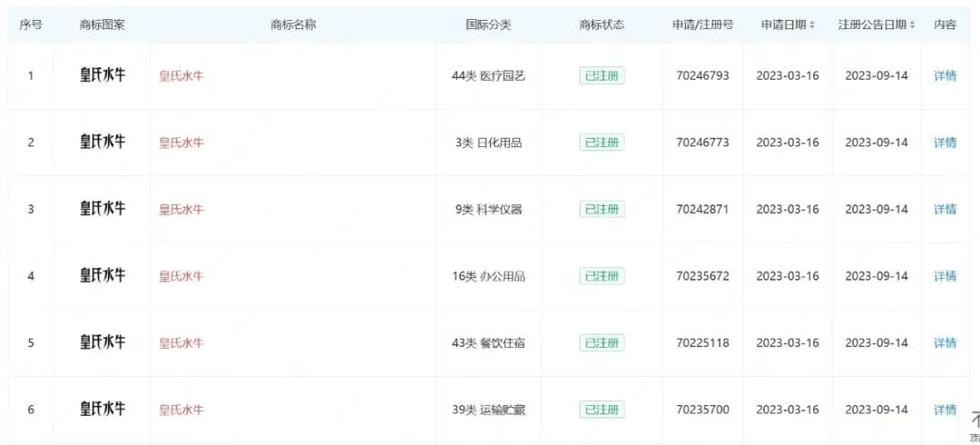Click 已注册 badge for 16类 办公用品
The width and height of the screenshot is (980, 445).
point(602,276)
